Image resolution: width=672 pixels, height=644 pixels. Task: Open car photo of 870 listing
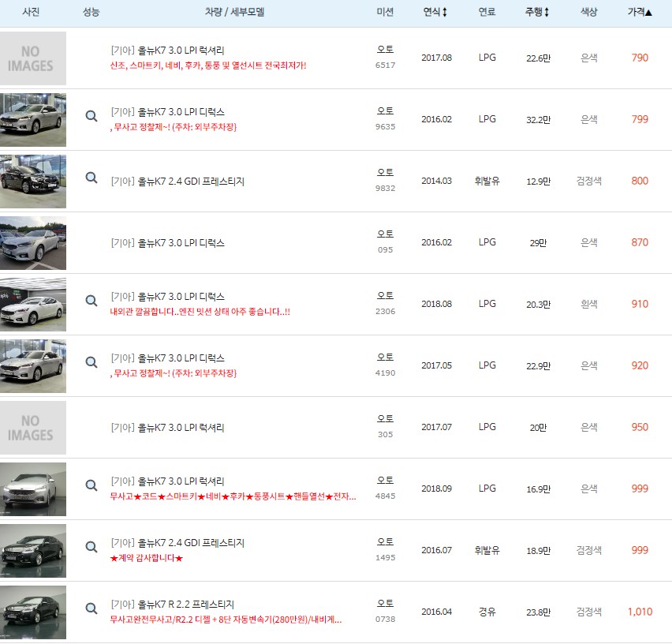pyautogui.click(x=33, y=243)
